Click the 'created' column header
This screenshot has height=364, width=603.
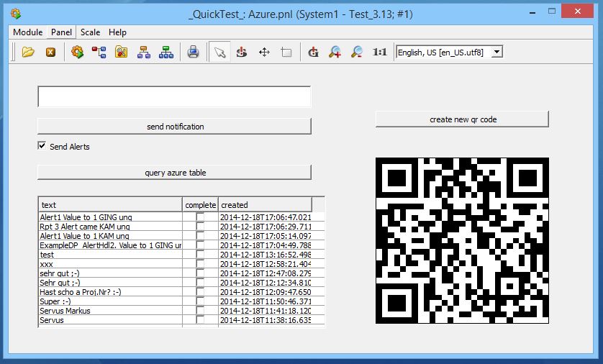click(x=266, y=205)
